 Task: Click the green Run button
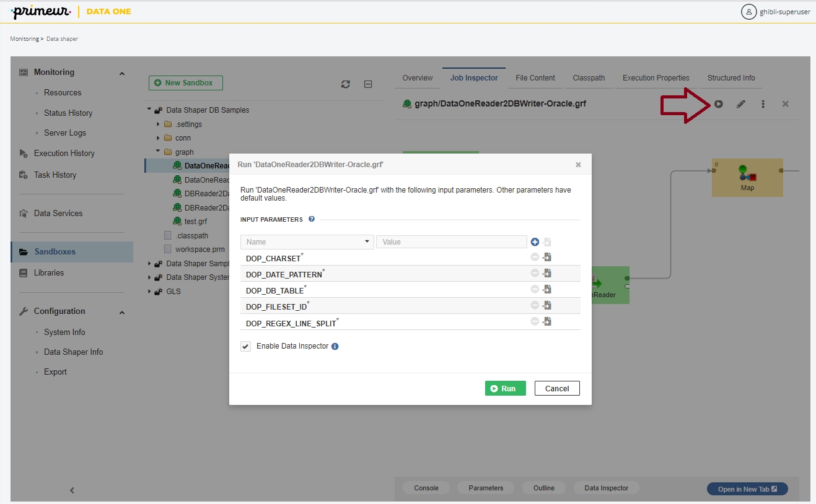(506, 388)
